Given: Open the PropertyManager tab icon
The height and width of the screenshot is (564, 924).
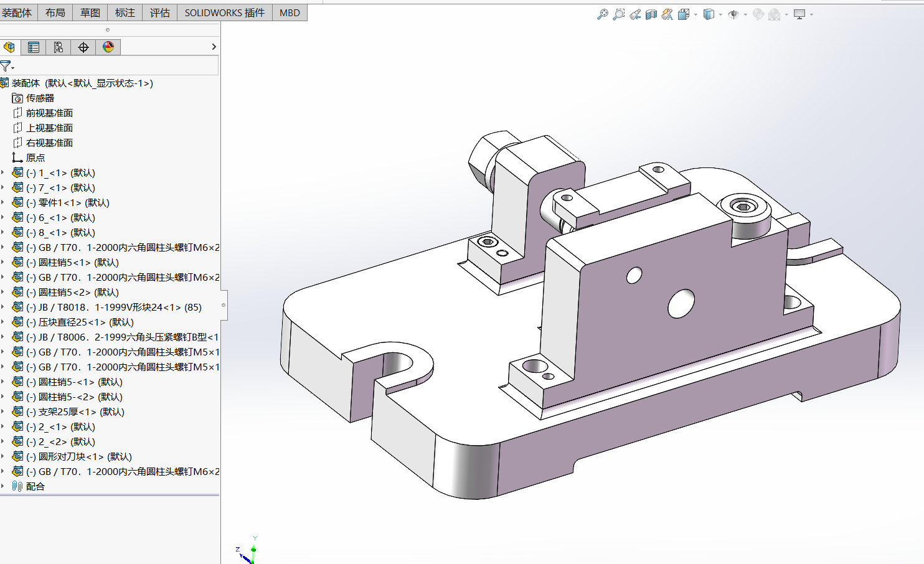Looking at the screenshot, I should coord(33,47).
